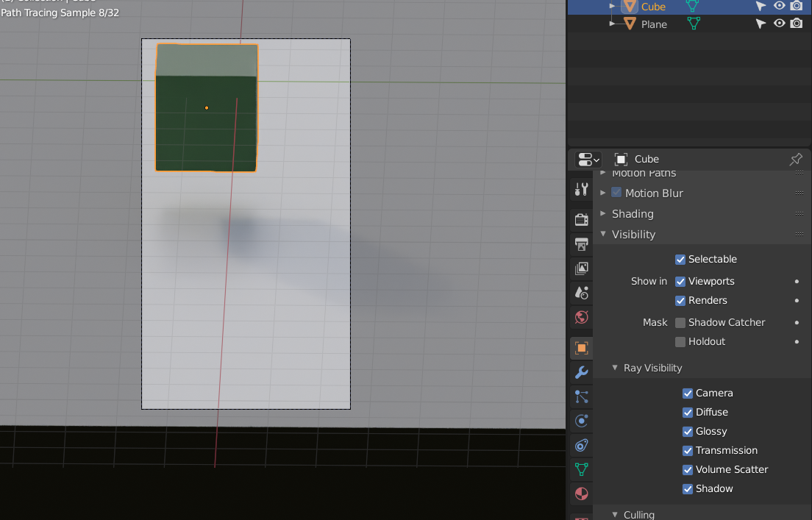812x520 pixels.
Task: Open the Render properties tab
Action: [581, 219]
